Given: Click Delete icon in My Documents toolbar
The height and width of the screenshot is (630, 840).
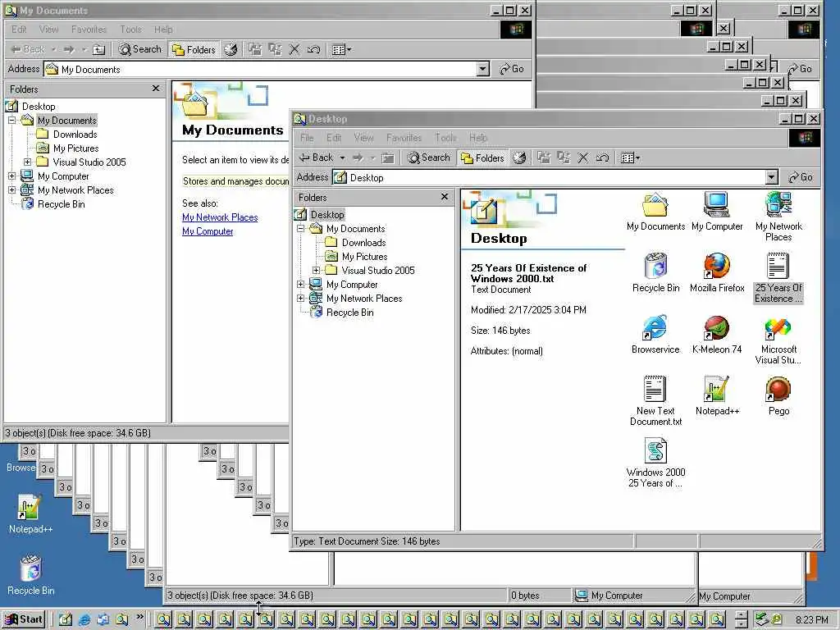Looking at the screenshot, I should click(294, 49).
